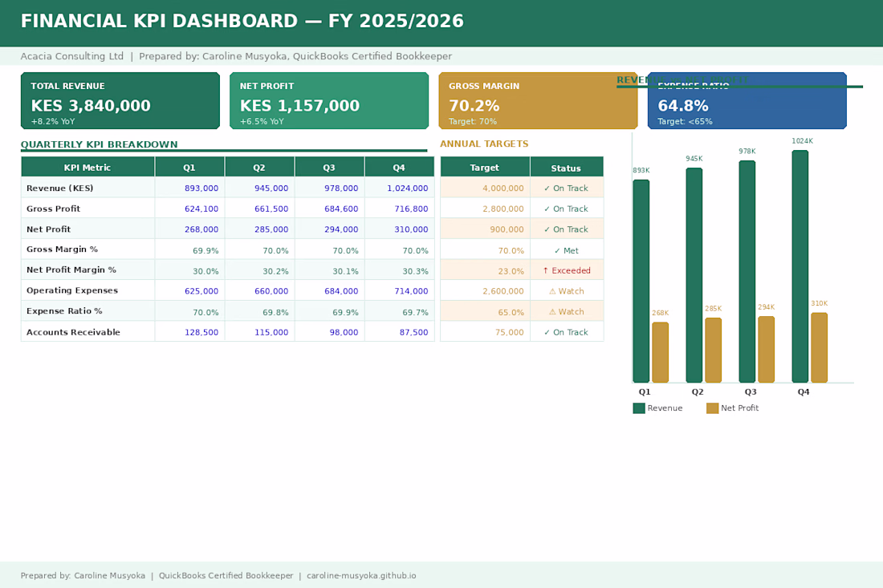
Task: Click the Status column header
Action: tap(566, 168)
